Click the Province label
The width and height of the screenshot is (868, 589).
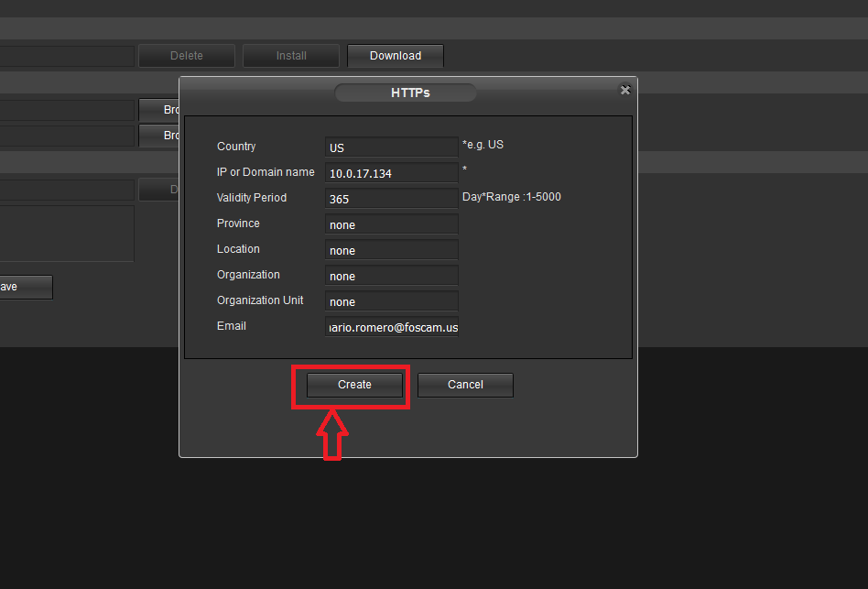pos(238,224)
